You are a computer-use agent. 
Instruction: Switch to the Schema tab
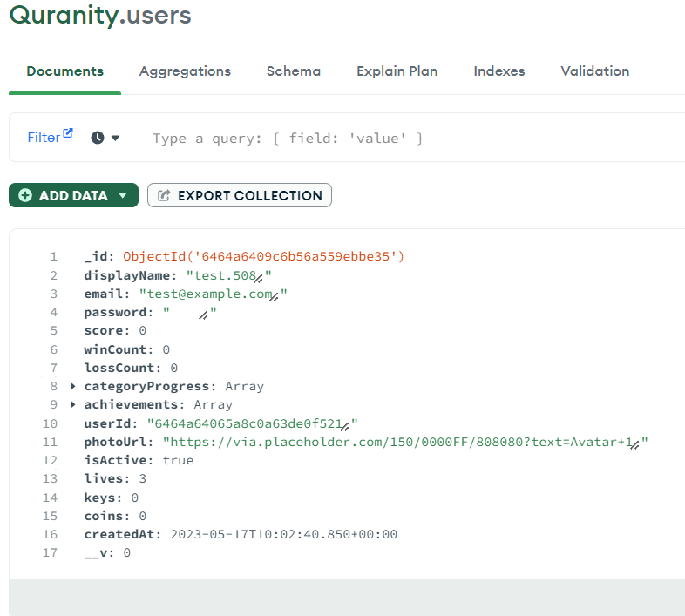[293, 71]
